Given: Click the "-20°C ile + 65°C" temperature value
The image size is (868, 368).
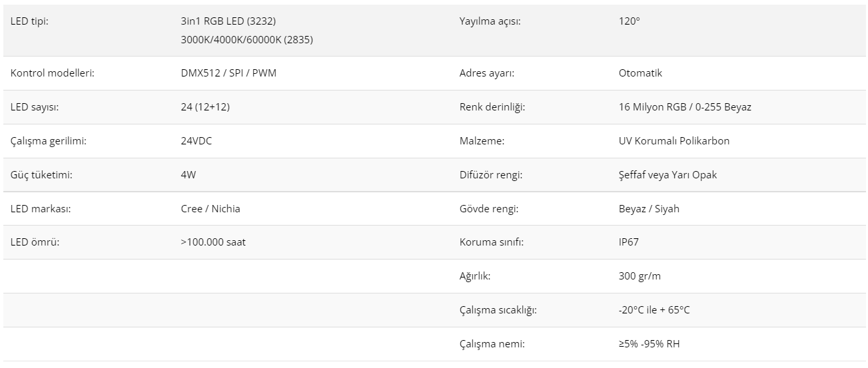Looking at the screenshot, I should click(x=654, y=310).
